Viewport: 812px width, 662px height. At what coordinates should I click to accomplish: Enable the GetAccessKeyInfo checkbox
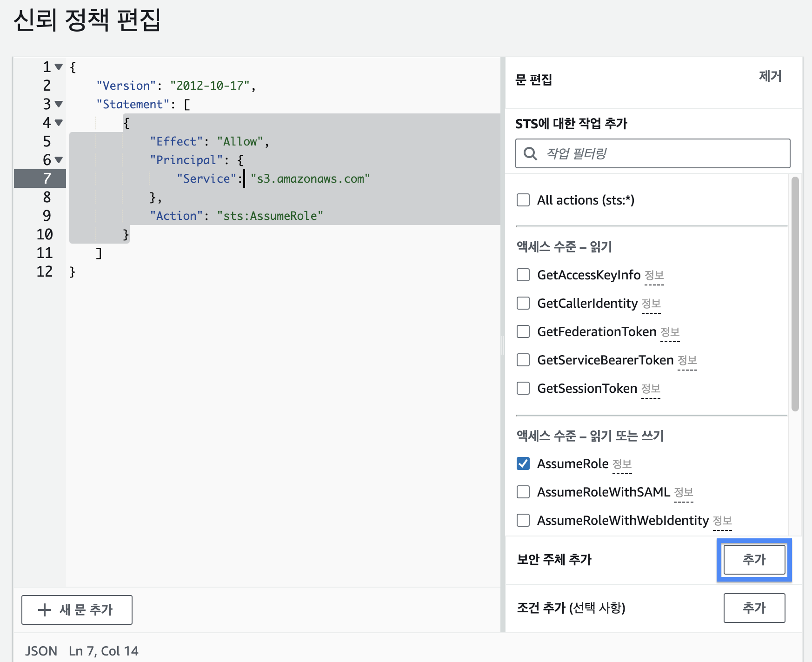click(x=523, y=275)
